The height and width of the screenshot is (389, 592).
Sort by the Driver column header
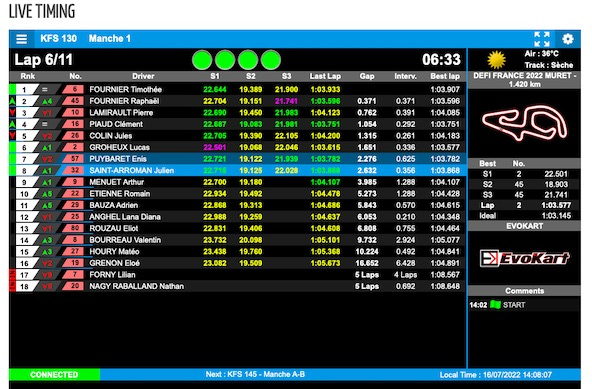[x=143, y=76]
